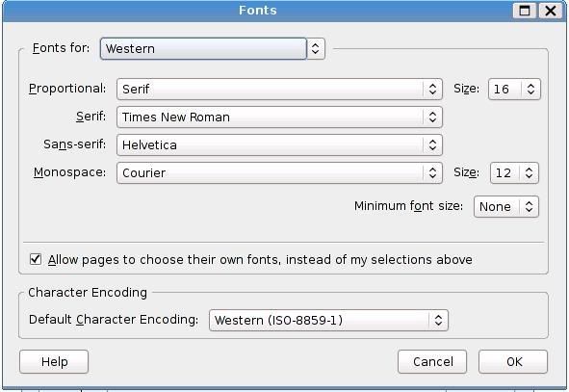Open the Serif Times New Roman dropdown
The image size is (569, 392).
279,117
